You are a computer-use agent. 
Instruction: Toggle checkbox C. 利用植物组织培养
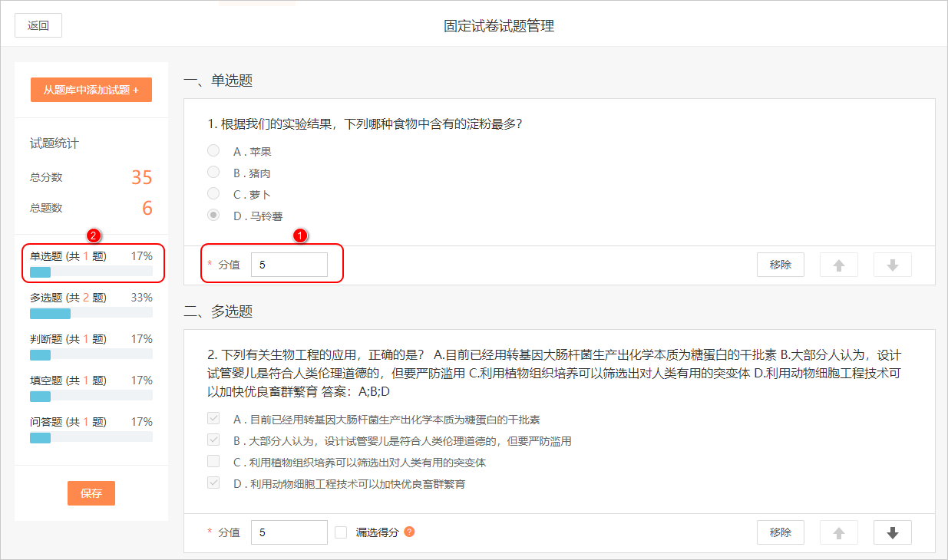(213, 462)
